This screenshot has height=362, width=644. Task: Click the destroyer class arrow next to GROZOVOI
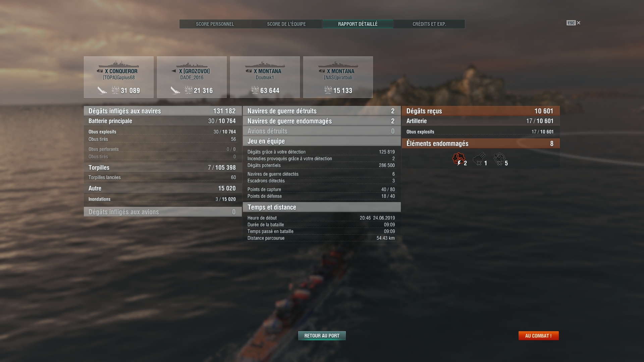(174, 71)
